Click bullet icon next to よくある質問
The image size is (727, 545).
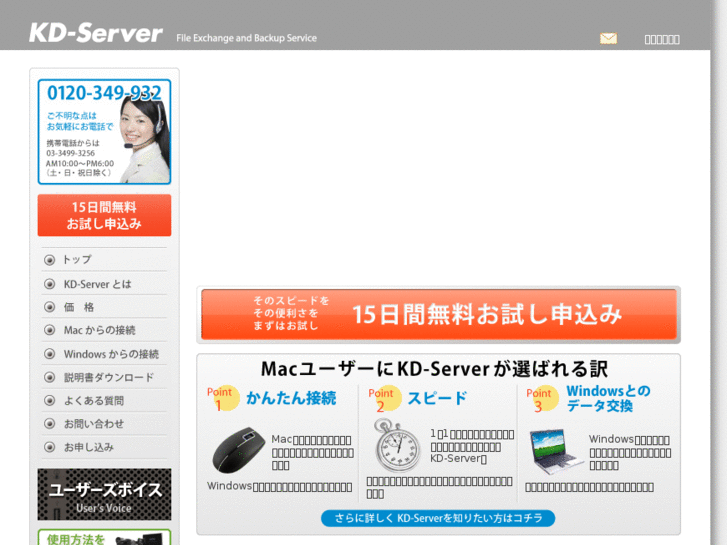pos(49,400)
